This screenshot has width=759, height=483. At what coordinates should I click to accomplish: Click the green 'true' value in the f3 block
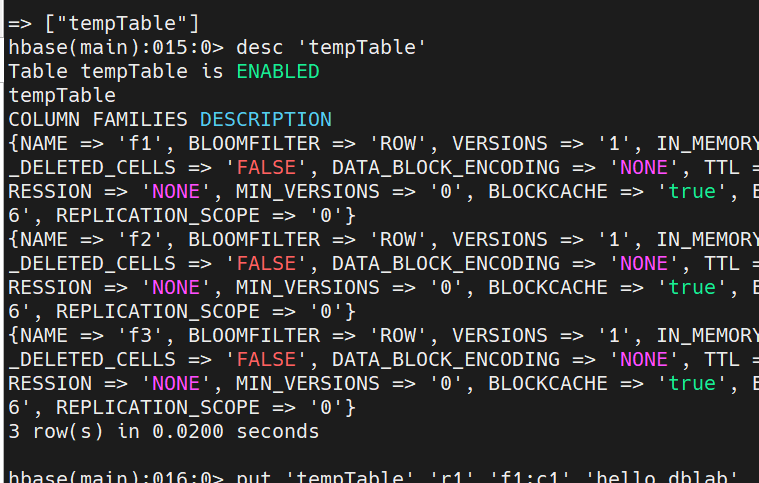pos(692,383)
